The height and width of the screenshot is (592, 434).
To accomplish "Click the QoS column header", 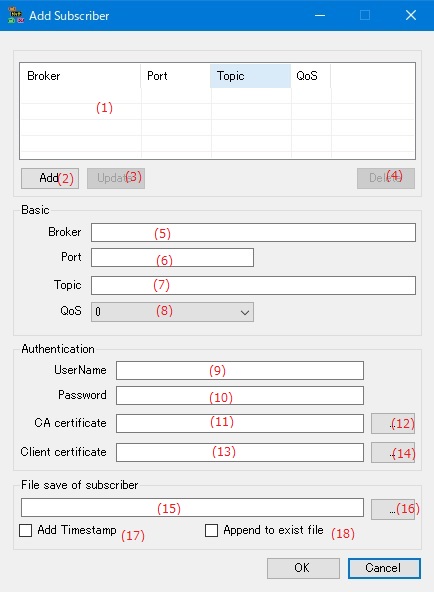I will coord(311,76).
